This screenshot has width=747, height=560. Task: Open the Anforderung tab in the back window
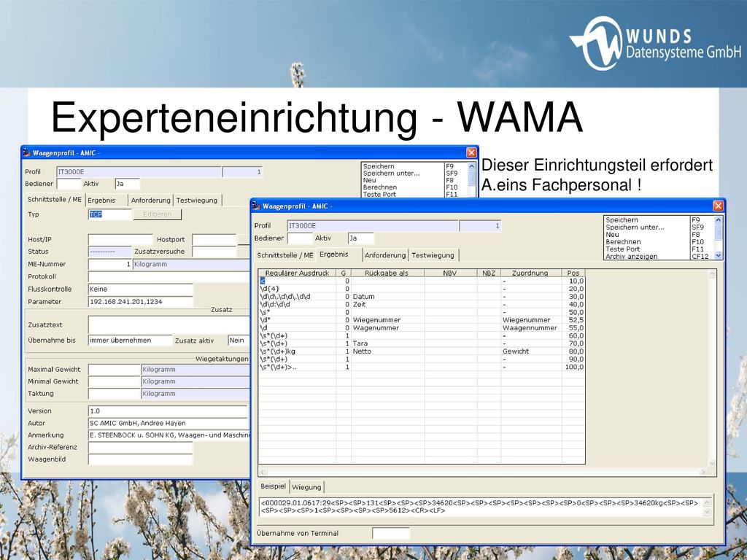(x=150, y=201)
